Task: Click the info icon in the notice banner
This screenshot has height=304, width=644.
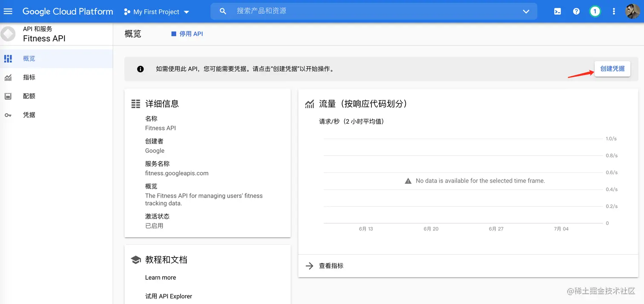Action: [x=141, y=69]
